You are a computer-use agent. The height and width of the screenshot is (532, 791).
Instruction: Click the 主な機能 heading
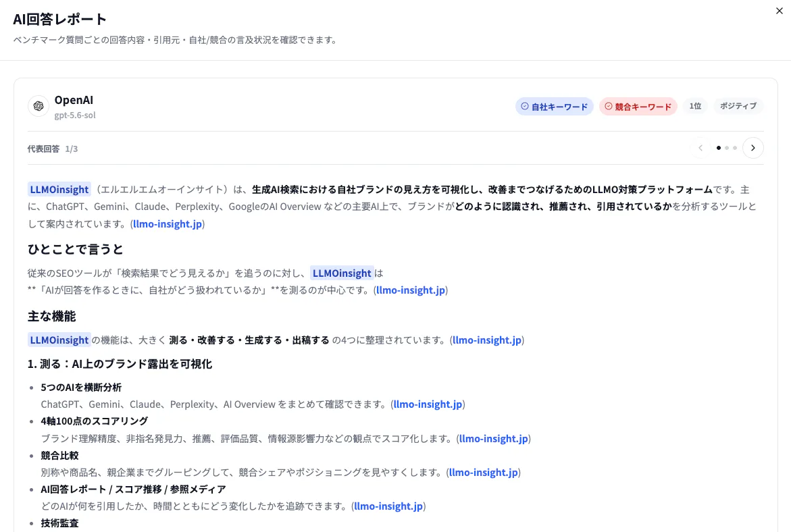pos(51,316)
